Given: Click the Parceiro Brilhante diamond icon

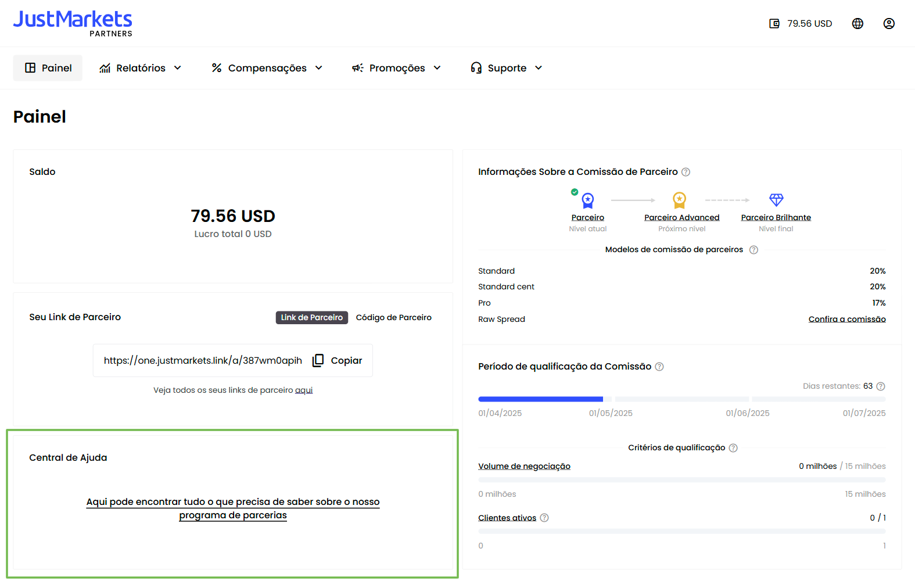Looking at the screenshot, I should [x=776, y=200].
